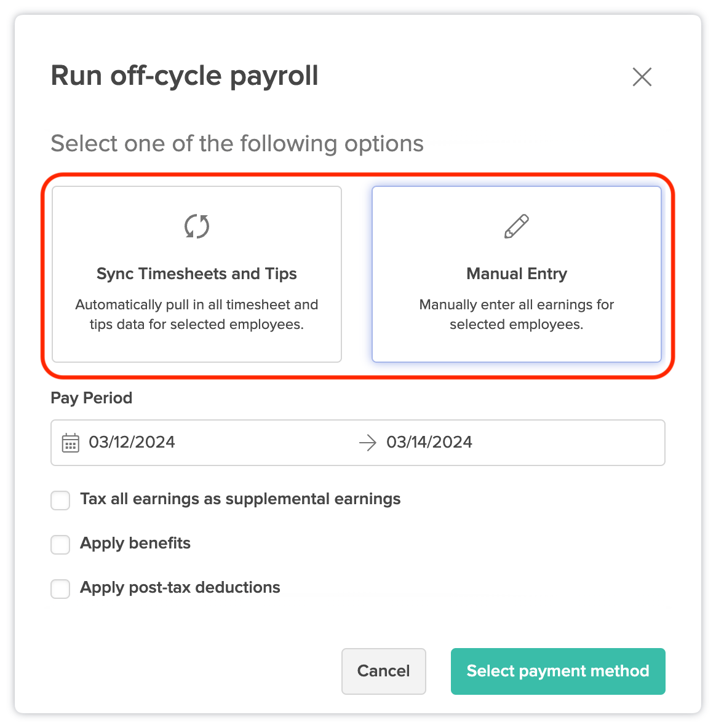Open the pay period start date 03/12/2024
This screenshot has height=728, width=716.
[132, 442]
